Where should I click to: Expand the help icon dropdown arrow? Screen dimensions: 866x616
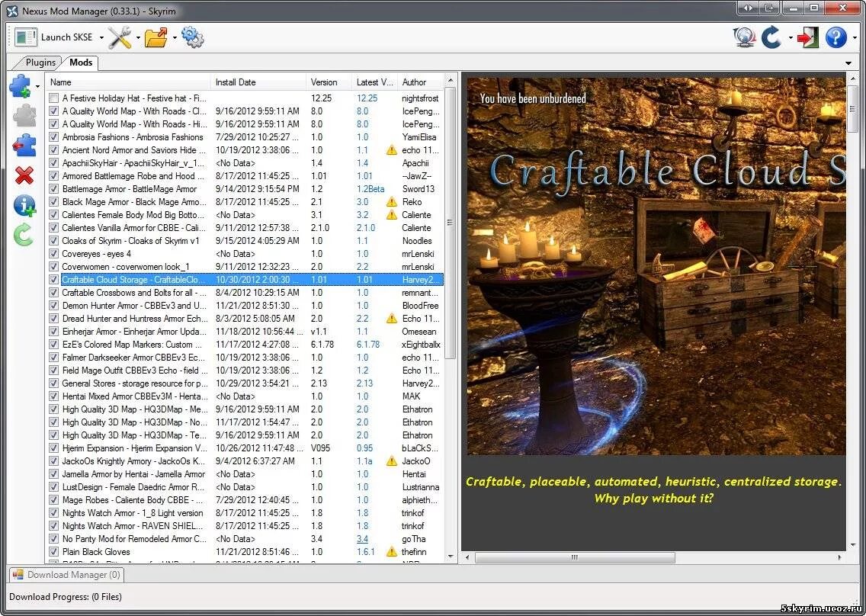click(x=855, y=37)
